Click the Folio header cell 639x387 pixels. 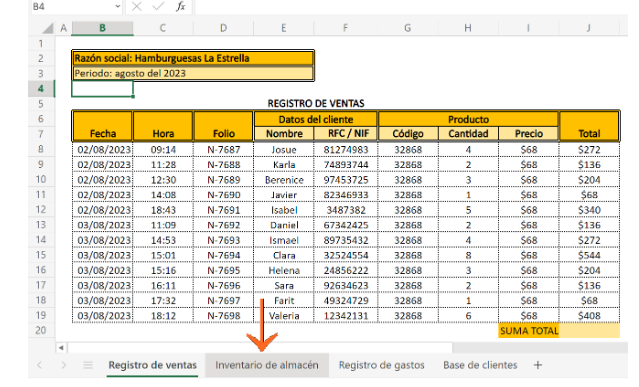223,126
